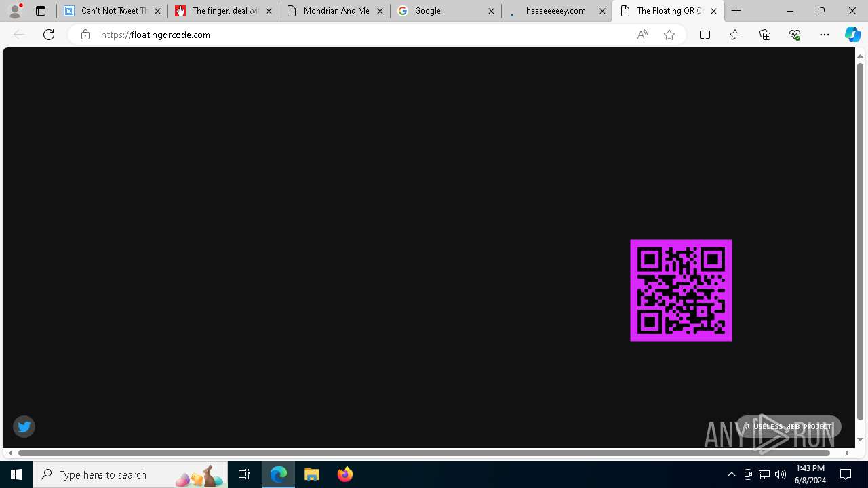Open the clock and calendar
This screenshot has width=868, height=488.
click(810, 474)
